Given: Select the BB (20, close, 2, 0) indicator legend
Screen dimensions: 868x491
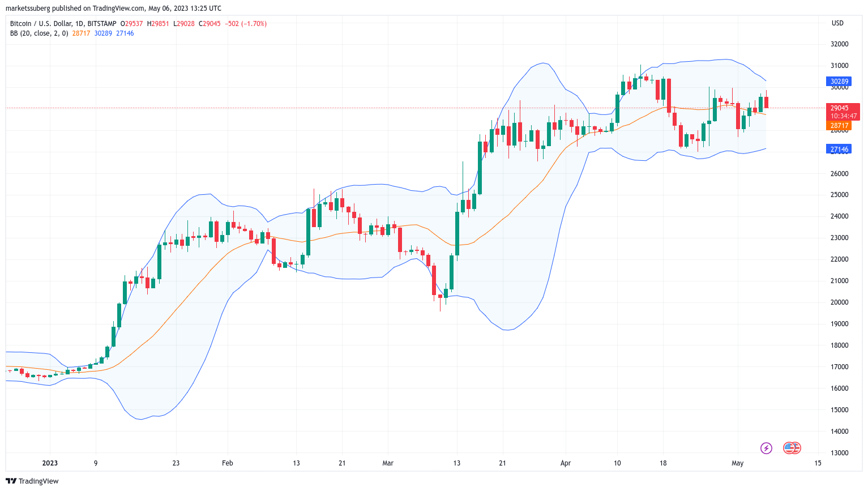Looking at the screenshot, I should click(39, 33).
